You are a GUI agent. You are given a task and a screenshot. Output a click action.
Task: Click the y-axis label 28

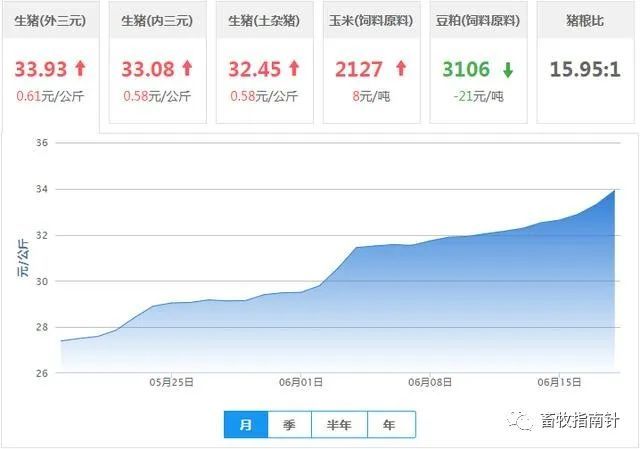click(x=42, y=327)
